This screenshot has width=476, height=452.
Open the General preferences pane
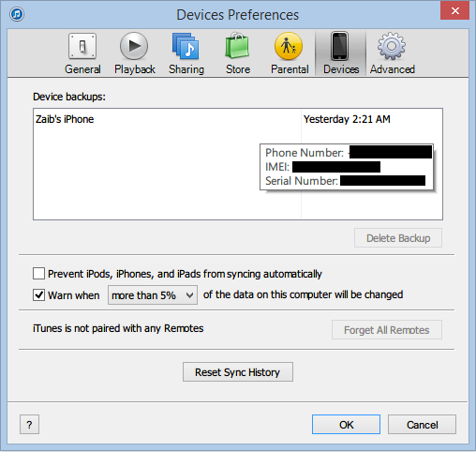point(82,53)
